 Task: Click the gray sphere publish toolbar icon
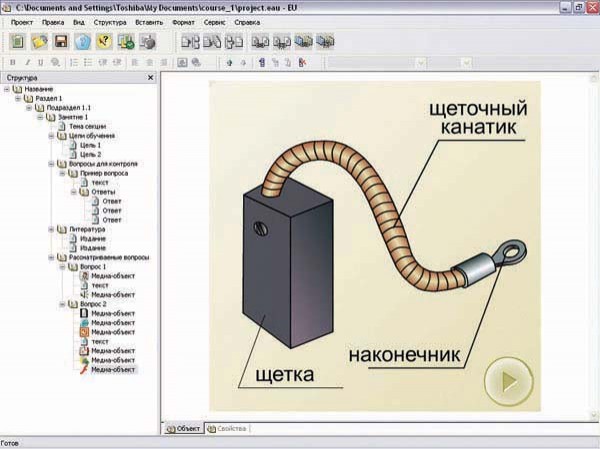point(147,42)
